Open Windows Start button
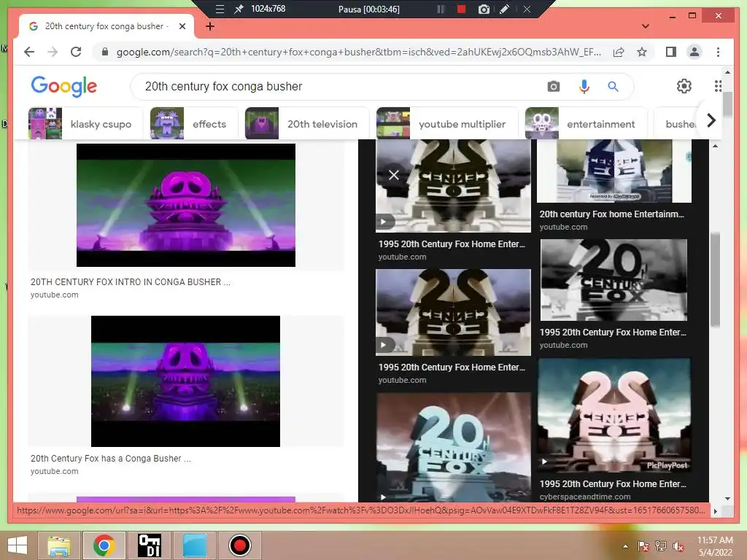This screenshot has height=560, width=747. pos(18,545)
